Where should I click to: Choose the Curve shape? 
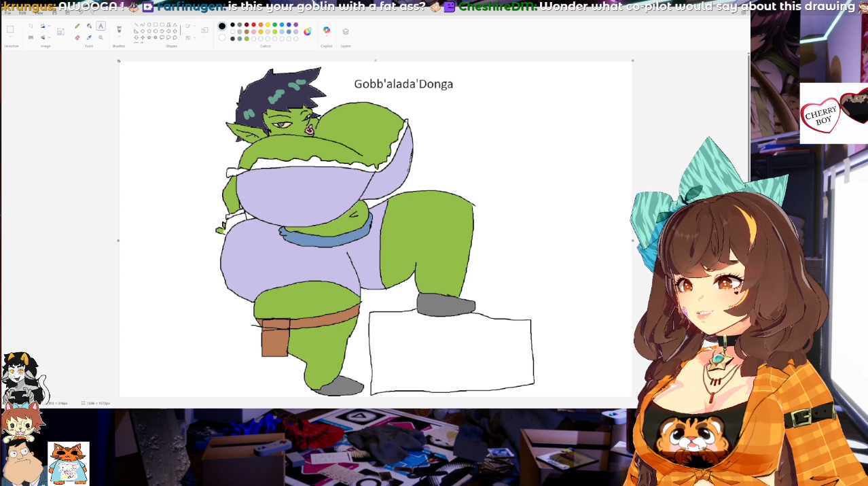tap(143, 24)
